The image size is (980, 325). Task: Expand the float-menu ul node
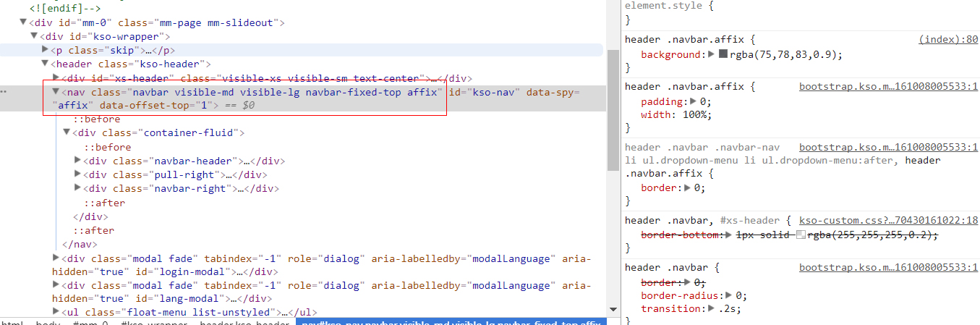[x=56, y=312]
